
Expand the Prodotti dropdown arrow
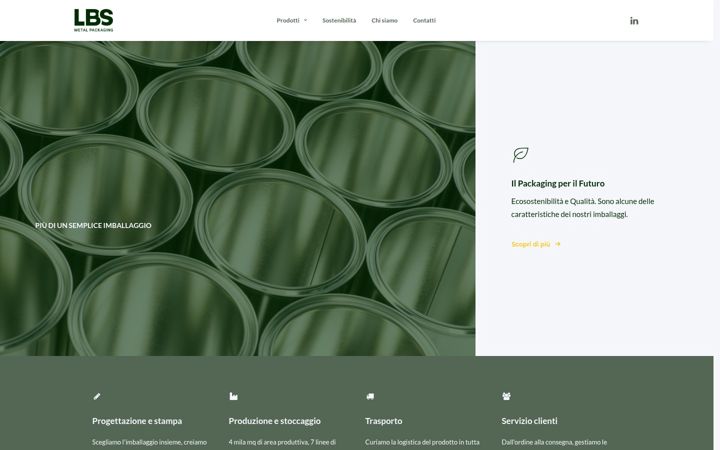[305, 20]
